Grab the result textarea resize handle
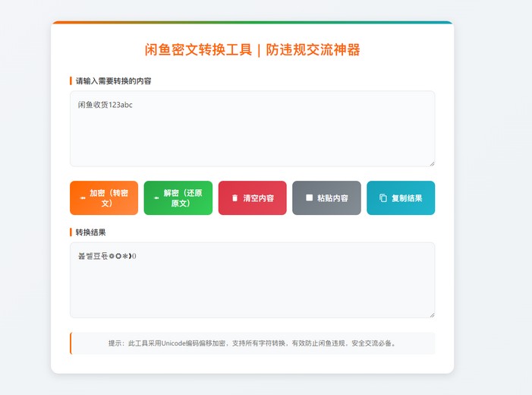Viewport: 532px width, 395px height. coord(431,314)
